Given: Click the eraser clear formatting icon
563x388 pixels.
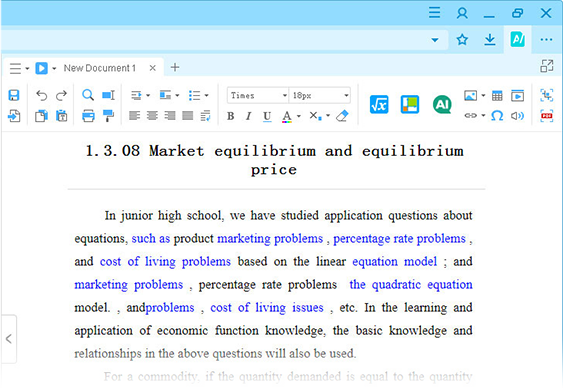Looking at the screenshot, I should coord(342,116).
